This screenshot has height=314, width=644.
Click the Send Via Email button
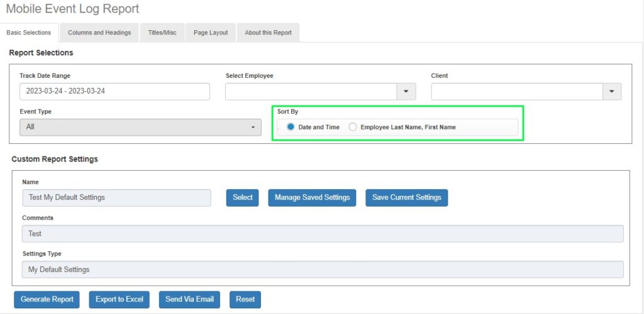pyautogui.click(x=189, y=300)
